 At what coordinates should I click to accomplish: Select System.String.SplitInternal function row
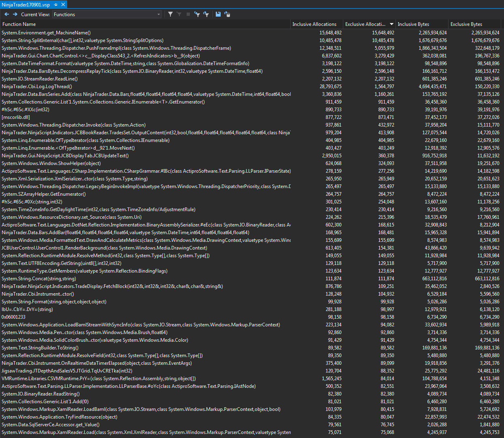coord(251,40)
